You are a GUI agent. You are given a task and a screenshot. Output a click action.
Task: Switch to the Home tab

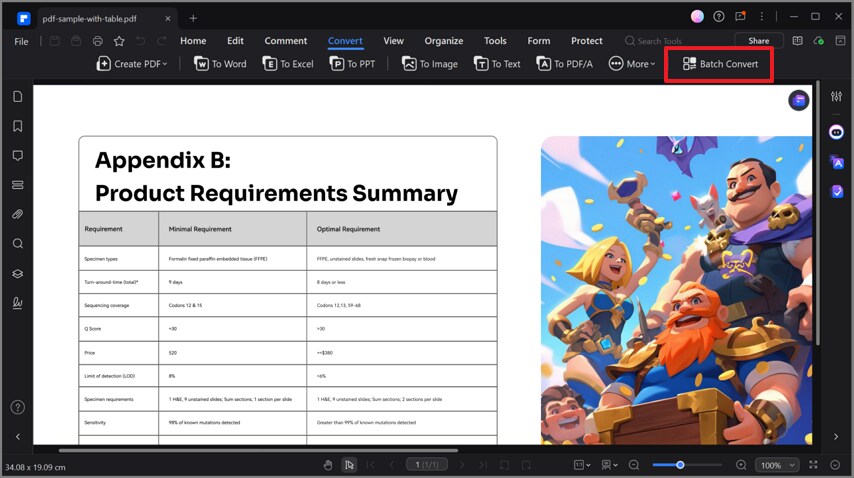193,41
